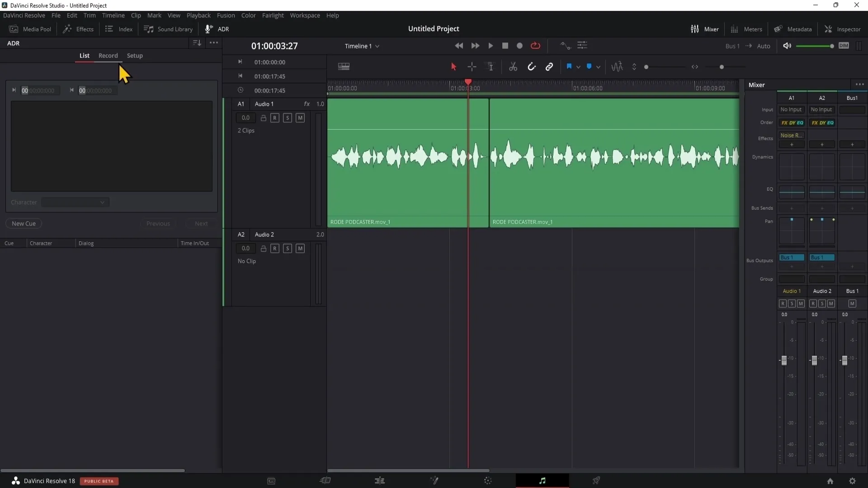868x488 pixels.
Task: Click the waveform display mode icon
Action: [x=617, y=66]
